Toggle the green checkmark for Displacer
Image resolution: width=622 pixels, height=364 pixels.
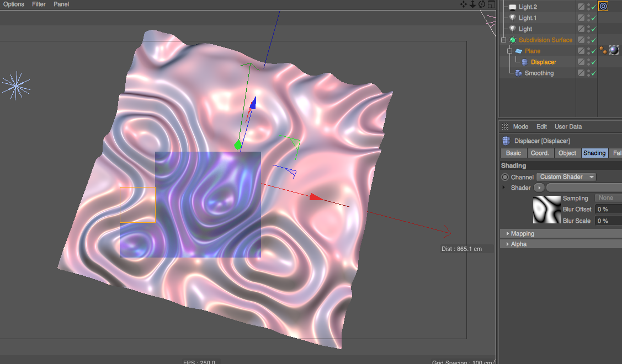click(x=594, y=62)
